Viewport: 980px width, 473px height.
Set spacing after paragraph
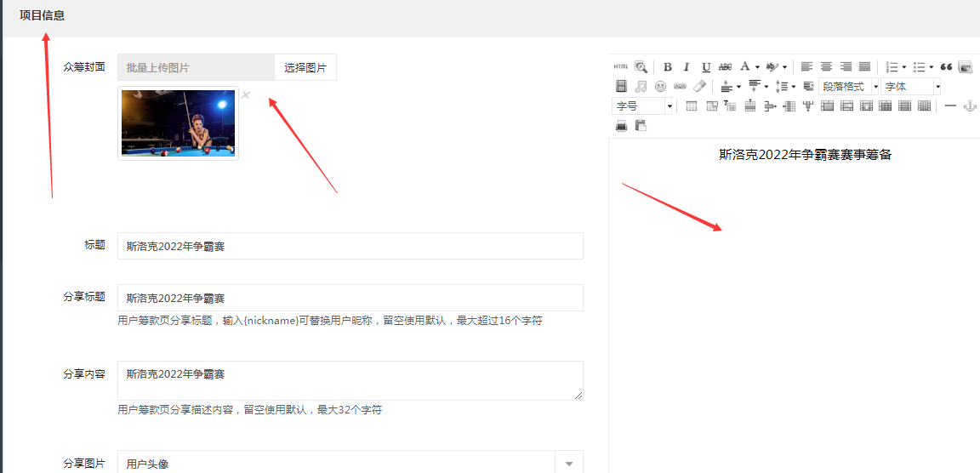754,86
